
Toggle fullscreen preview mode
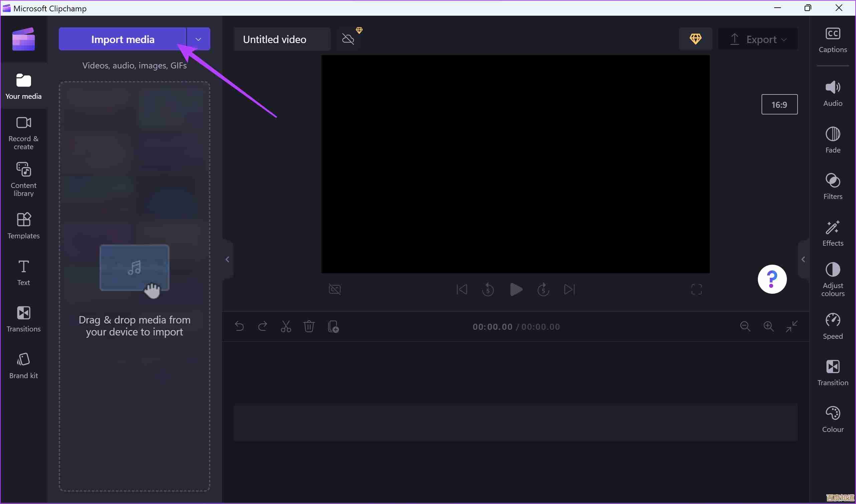(x=696, y=289)
